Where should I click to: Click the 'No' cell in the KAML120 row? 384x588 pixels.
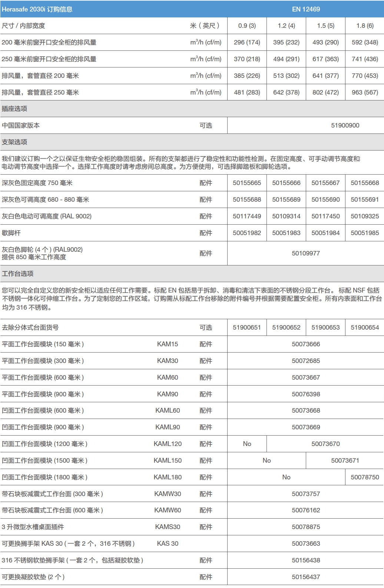pos(247,444)
